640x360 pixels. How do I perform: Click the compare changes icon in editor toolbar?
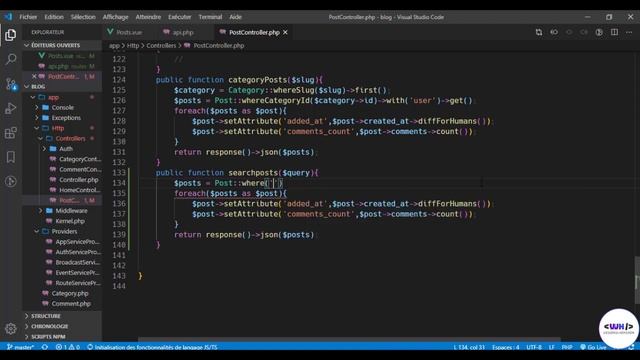(x=539, y=32)
